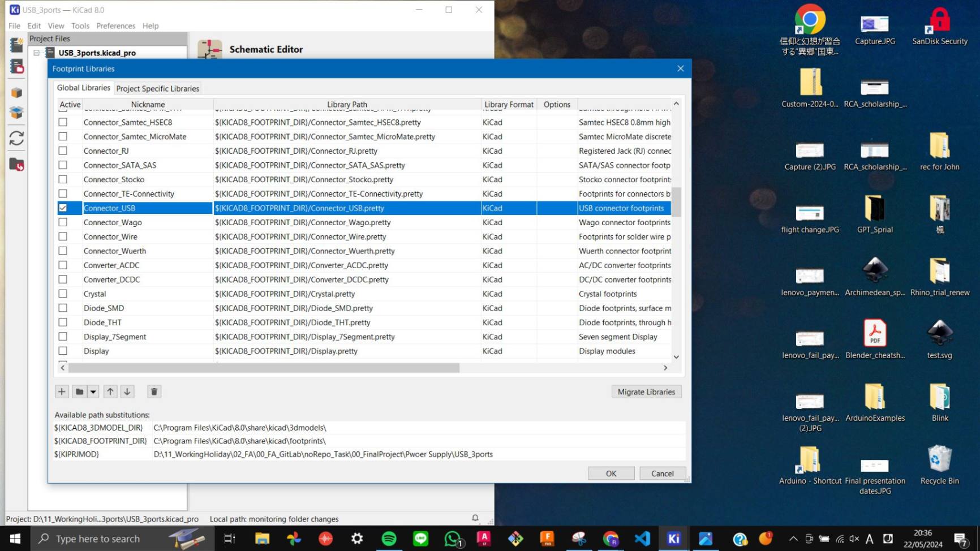
Task: Switch to Global Libraries tab
Action: coord(83,88)
